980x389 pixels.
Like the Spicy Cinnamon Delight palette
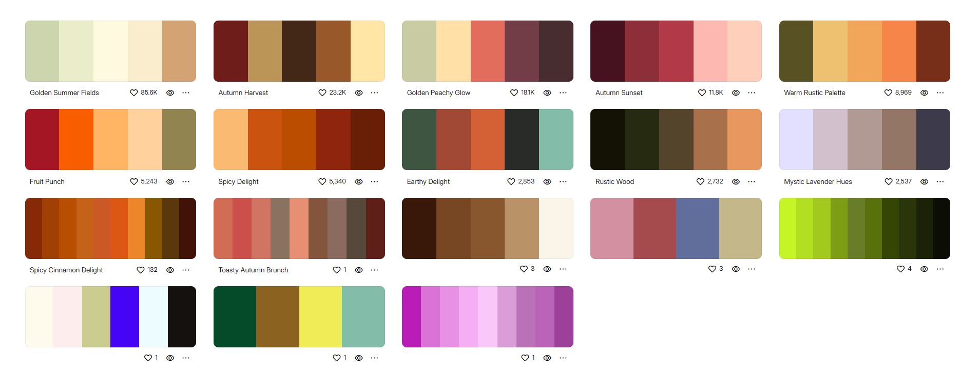pos(141,270)
